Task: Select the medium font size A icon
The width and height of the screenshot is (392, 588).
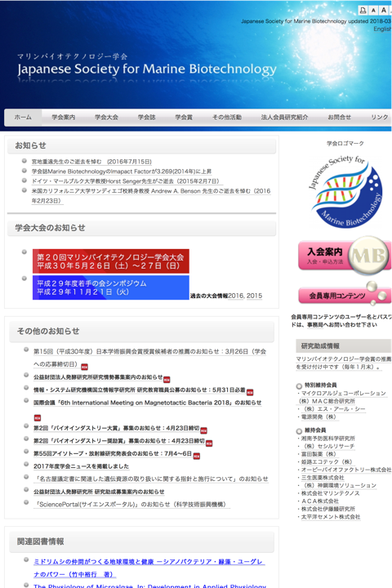Action: (384, 11)
